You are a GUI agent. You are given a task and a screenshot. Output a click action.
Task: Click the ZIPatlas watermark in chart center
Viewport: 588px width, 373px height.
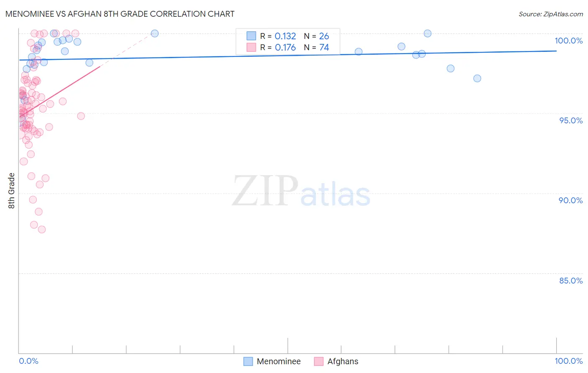tap(301, 192)
